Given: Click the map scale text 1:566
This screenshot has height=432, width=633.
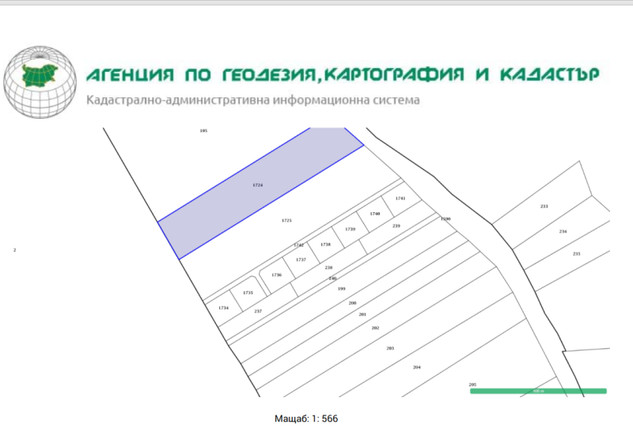Looking at the screenshot, I should (x=306, y=417).
